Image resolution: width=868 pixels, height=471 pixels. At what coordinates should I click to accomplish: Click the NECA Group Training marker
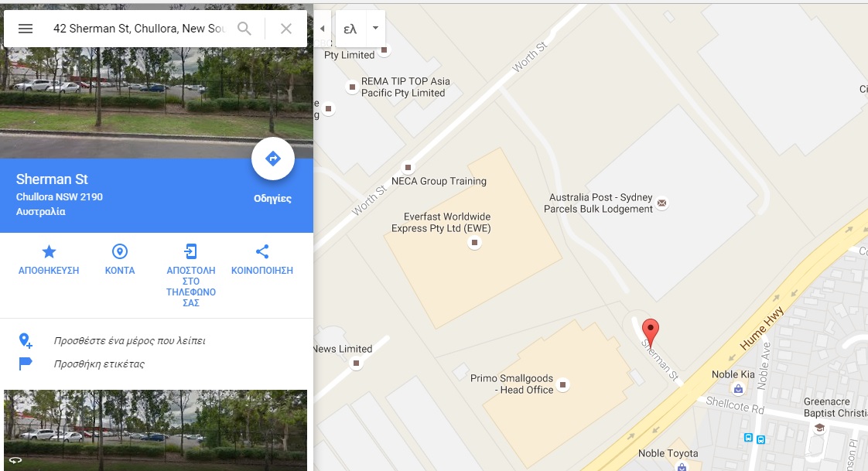pyautogui.click(x=408, y=167)
